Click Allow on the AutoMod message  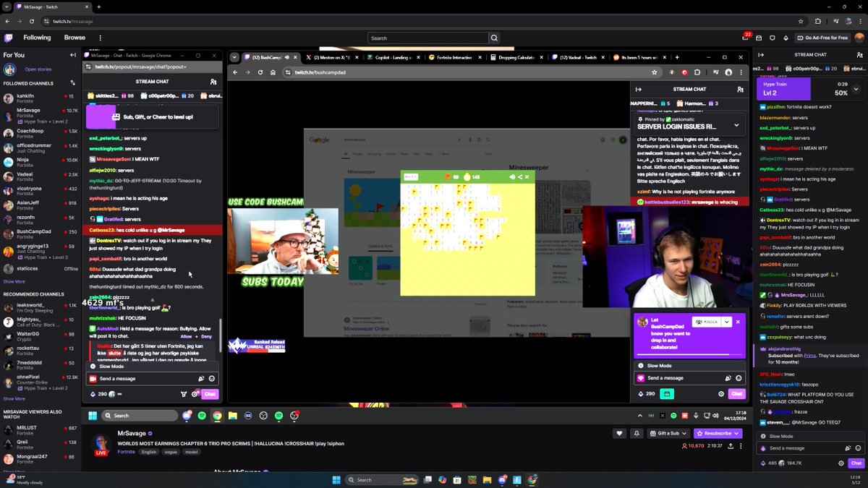186,336
